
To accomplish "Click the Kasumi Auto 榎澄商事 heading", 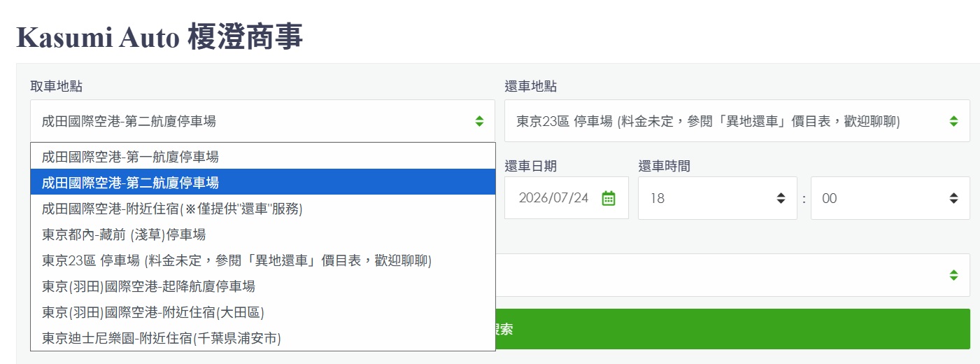I will [159, 36].
